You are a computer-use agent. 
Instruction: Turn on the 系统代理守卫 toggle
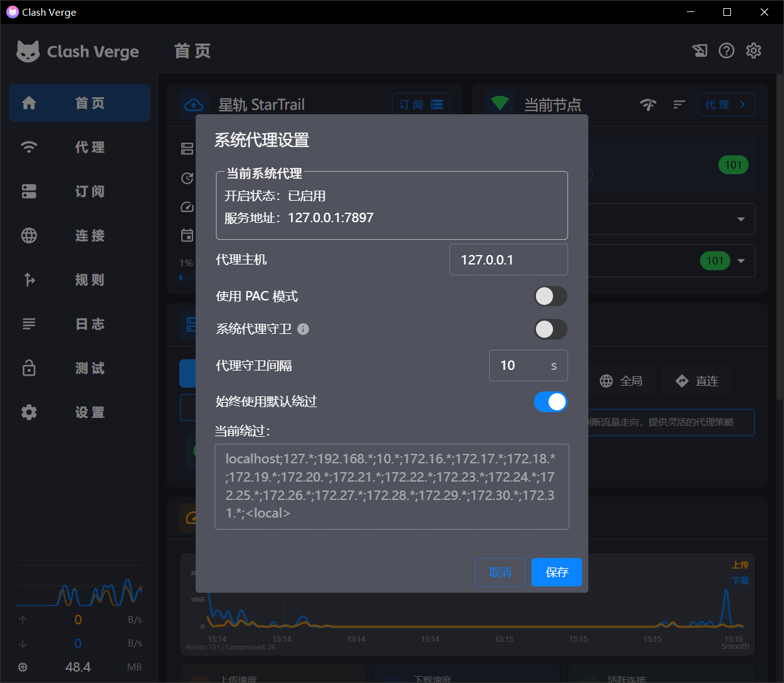(550, 329)
